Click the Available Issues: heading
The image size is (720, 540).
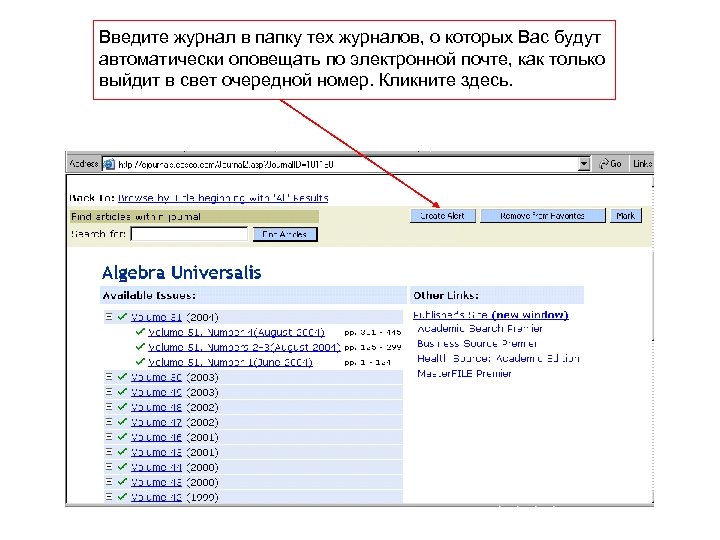[x=149, y=295]
